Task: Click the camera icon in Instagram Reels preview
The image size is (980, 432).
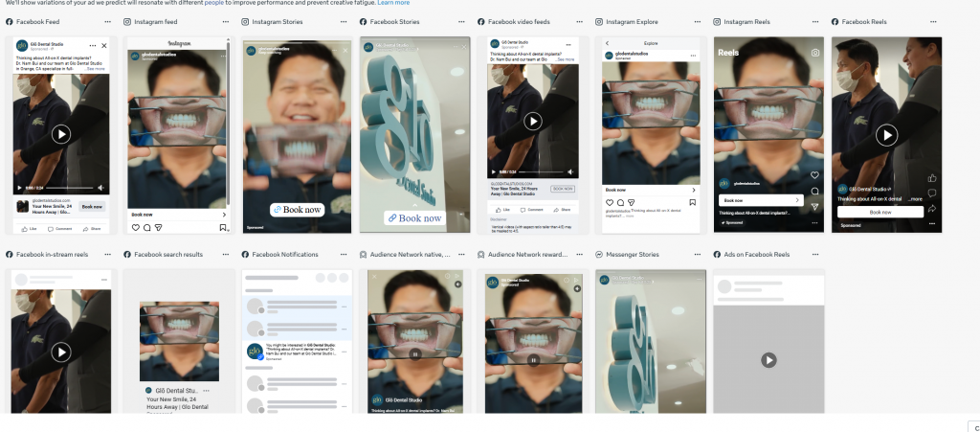Action: click(x=814, y=54)
